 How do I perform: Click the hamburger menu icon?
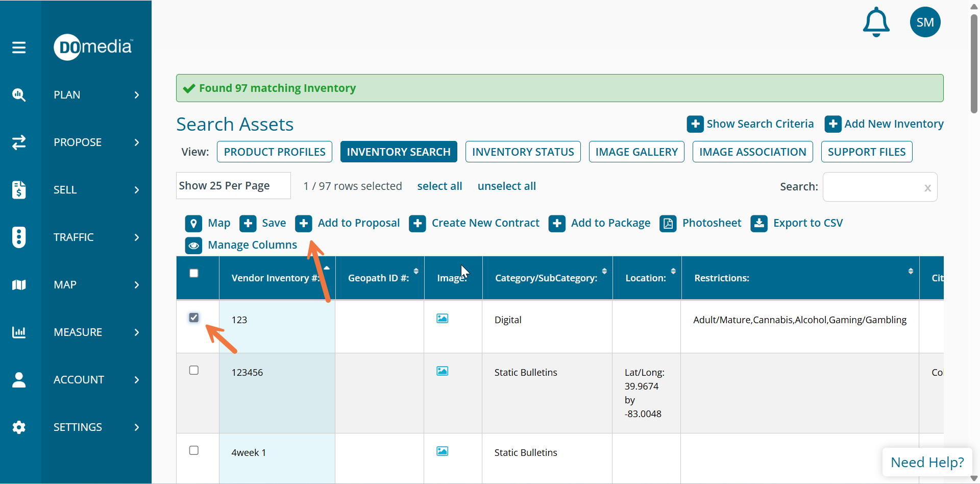click(x=19, y=47)
